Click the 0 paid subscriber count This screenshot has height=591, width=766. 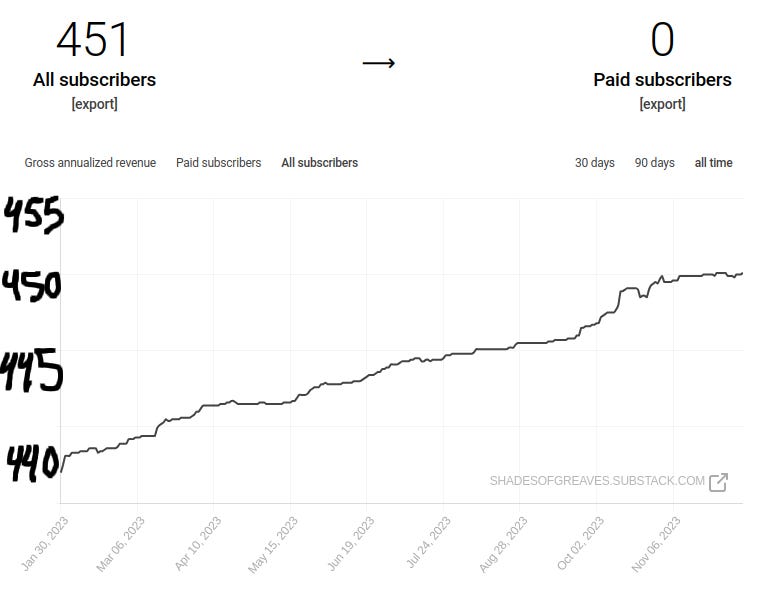[662, 40]
